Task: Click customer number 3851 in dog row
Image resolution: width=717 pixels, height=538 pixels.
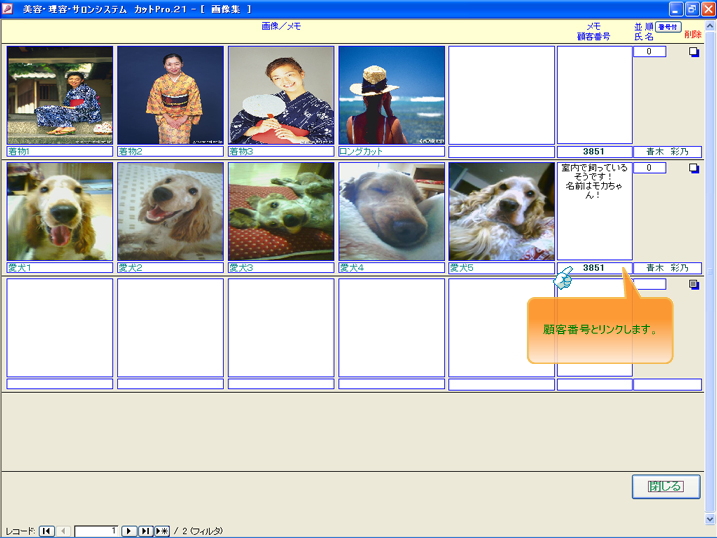Action: pos(594,267)
